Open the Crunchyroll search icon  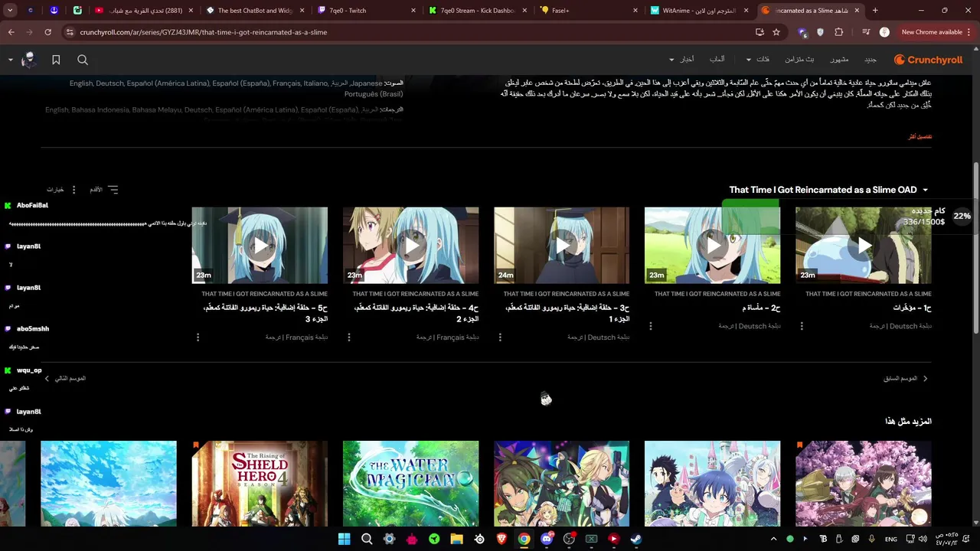83,60
